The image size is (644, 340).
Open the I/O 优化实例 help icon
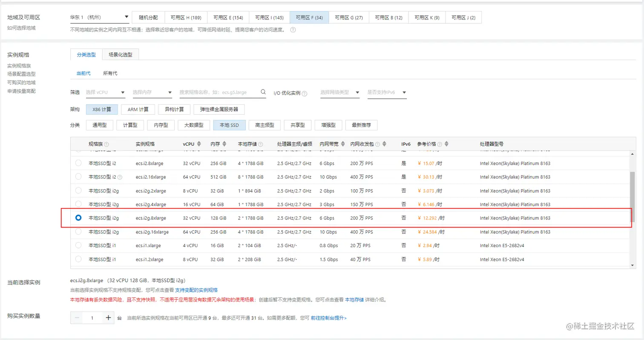click(x=305, y=93)
